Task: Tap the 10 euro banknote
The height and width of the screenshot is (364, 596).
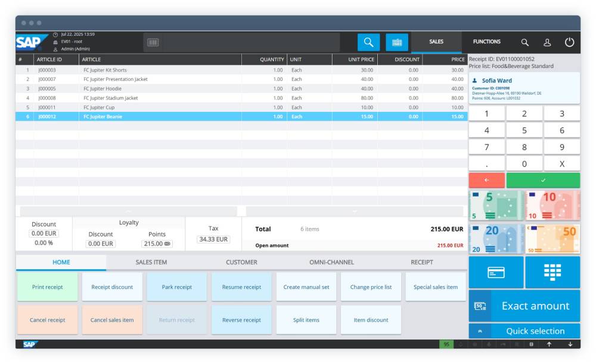Action: pyautogui.click(x=552, y=206)
